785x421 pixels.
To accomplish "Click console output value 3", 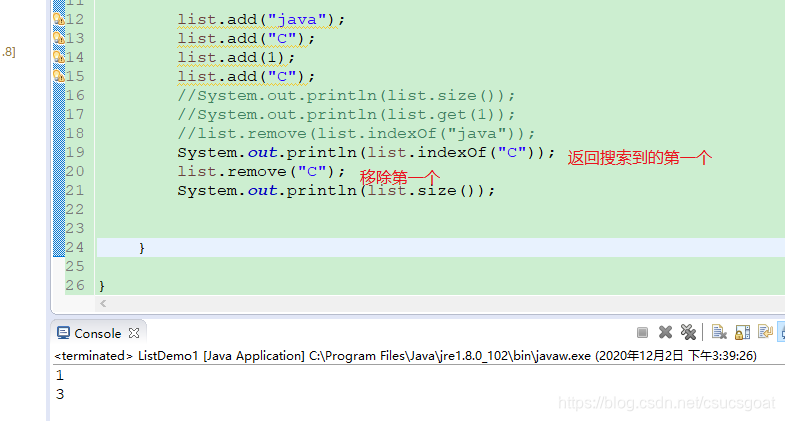I will (x=60, y=394).
